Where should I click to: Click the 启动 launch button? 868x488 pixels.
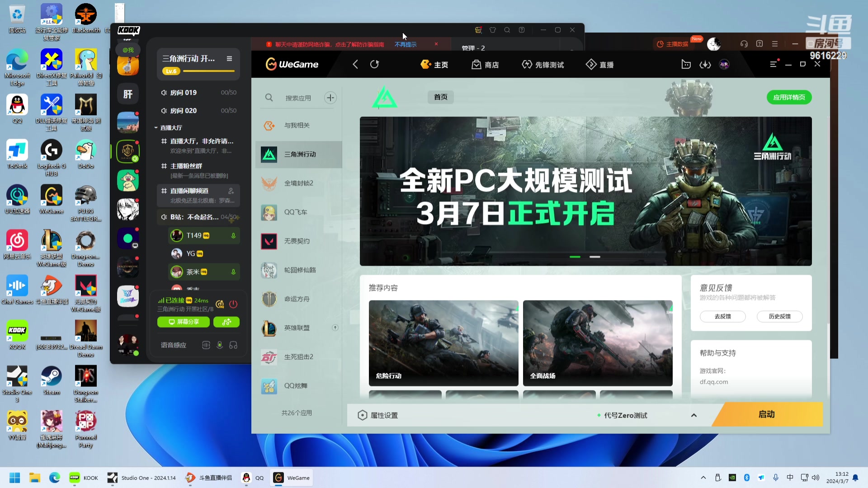point(767,414)
